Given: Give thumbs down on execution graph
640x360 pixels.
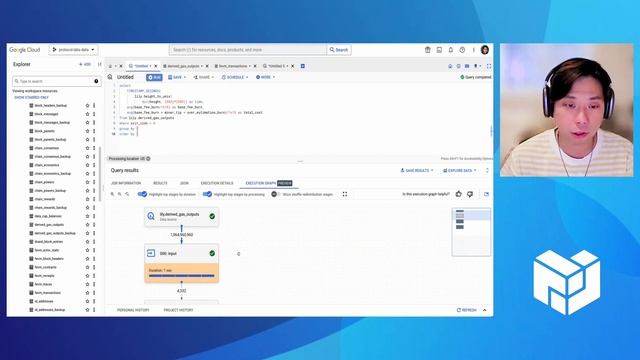Looking at the screenshot, I should click(470, 194).
